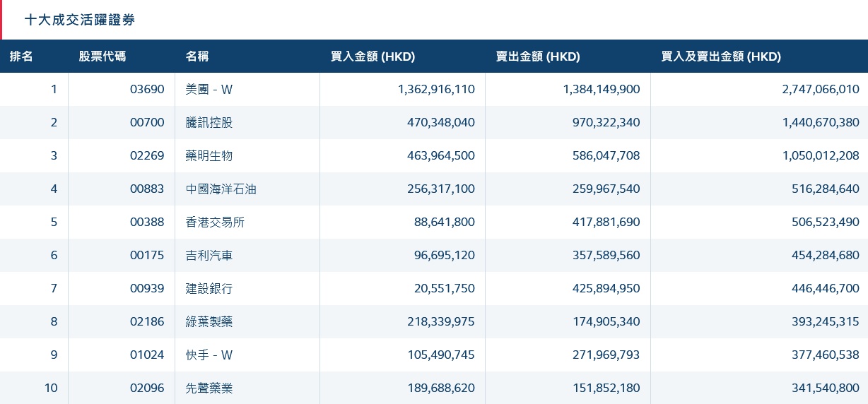Click the 股票代碼 column header
The image size is (868, 404).
(102, 57)
